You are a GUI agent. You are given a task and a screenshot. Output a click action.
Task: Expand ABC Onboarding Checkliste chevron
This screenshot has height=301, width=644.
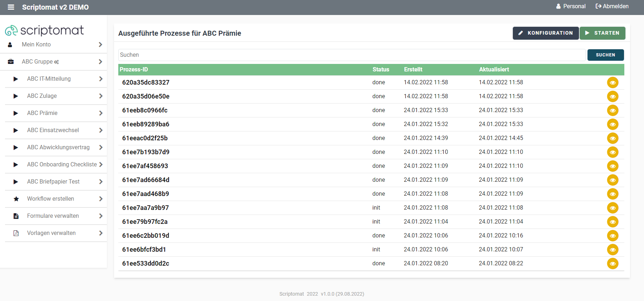101,165
